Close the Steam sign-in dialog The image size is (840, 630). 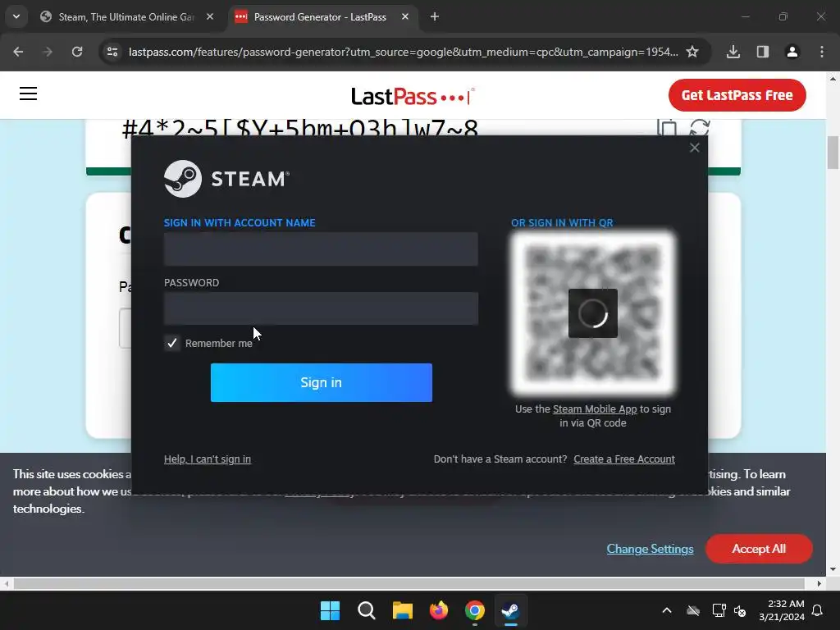694,148
